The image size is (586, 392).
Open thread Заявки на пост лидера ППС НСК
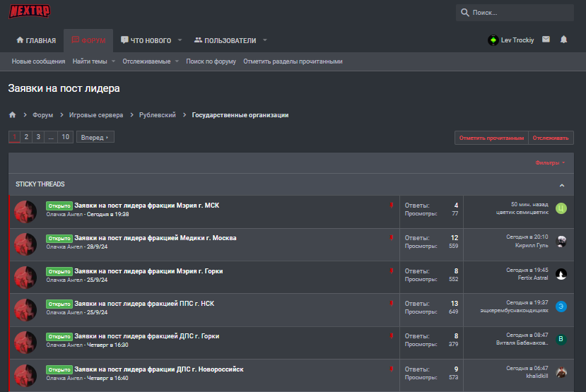click(144, 304)
